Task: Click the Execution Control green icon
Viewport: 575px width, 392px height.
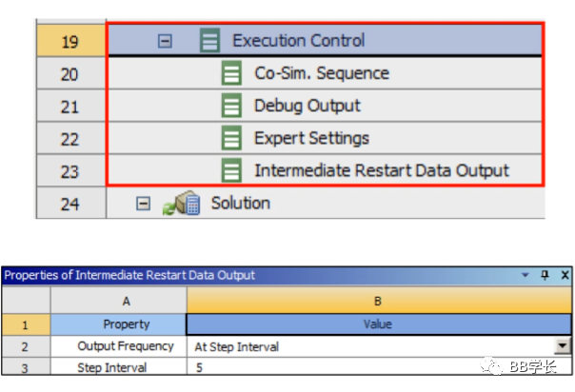Action: 210,41
